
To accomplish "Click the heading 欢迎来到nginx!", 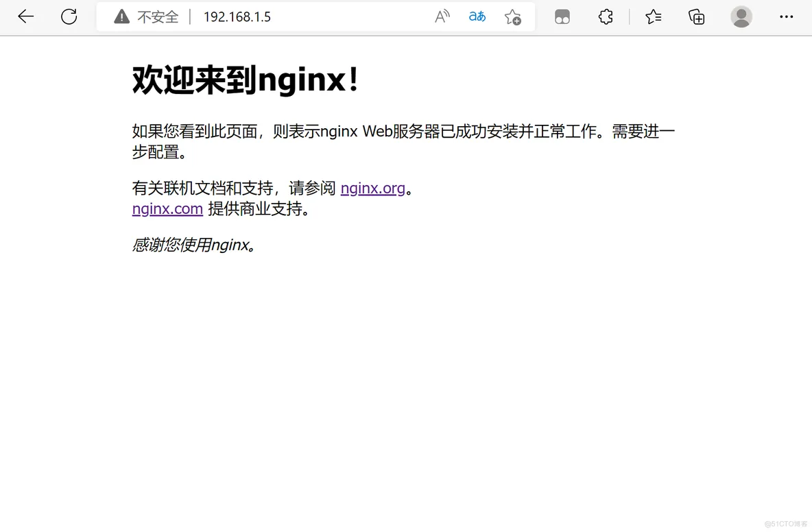I will tap(246, 80).
